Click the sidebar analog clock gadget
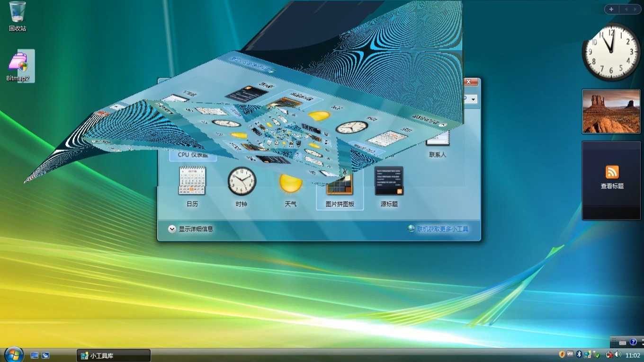This screenshot has width=644, height=362. click(611, 52)
